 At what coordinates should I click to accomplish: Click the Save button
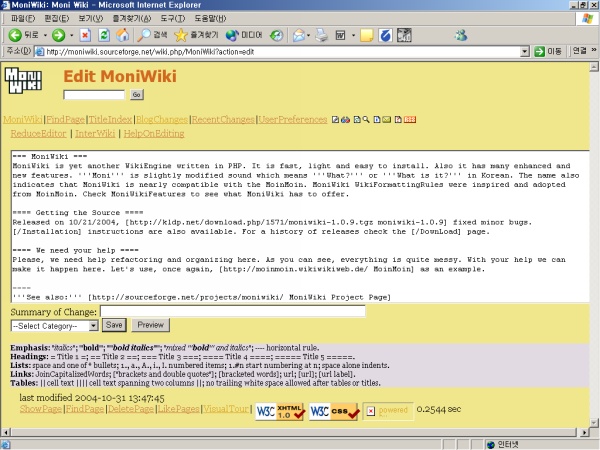pyautogui.click(x=114, y=325)
